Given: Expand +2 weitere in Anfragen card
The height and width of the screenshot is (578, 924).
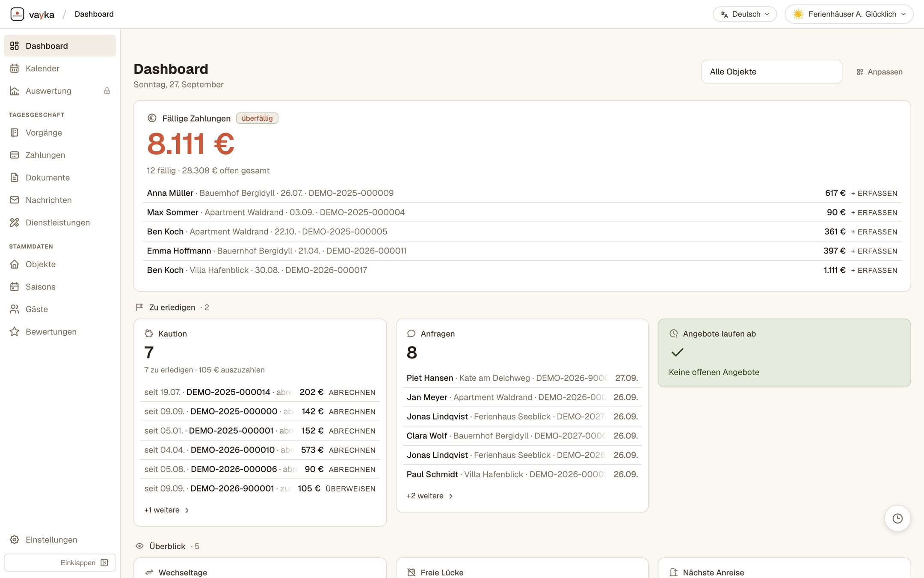Looking at the screenshot, I should coord(430,496).
